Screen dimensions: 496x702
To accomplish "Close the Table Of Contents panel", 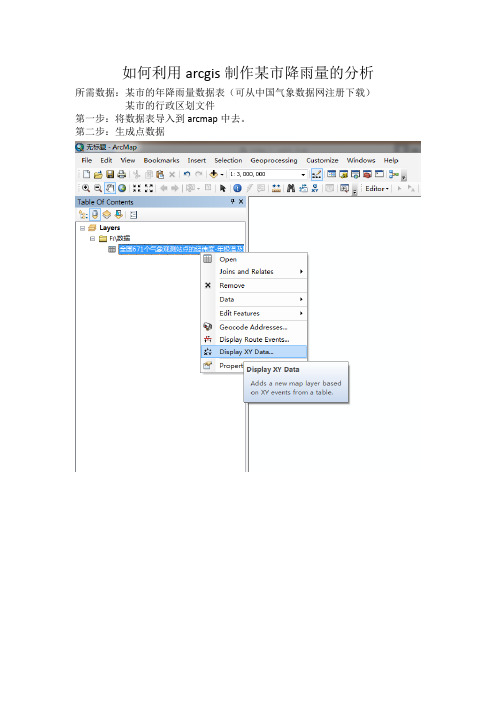I will (241, 202).
